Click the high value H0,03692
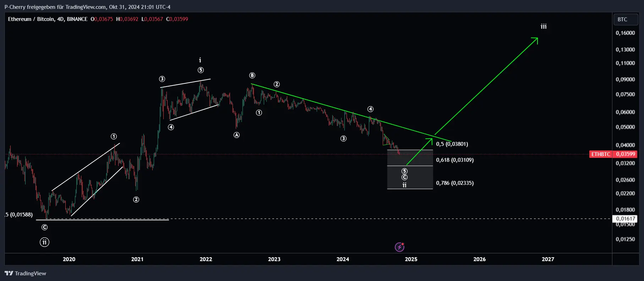Screen dimensions: 644x281 (x=127, y=19)
